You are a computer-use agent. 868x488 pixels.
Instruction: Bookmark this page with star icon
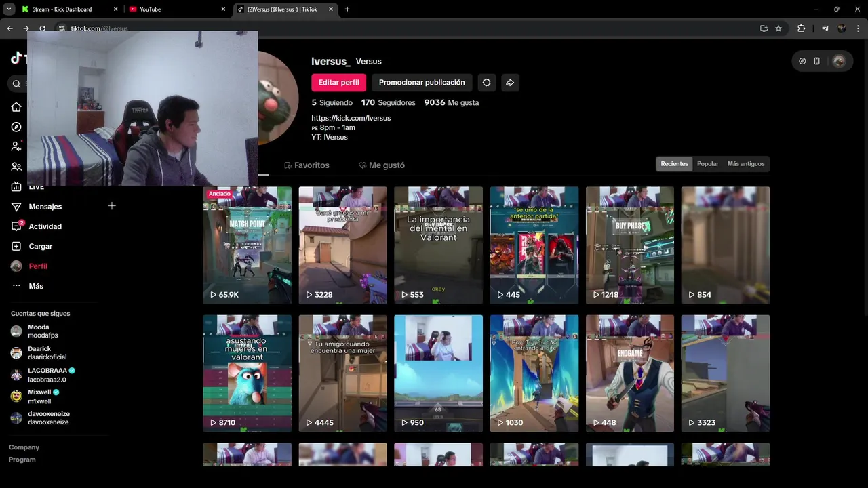tap(778, 28)
